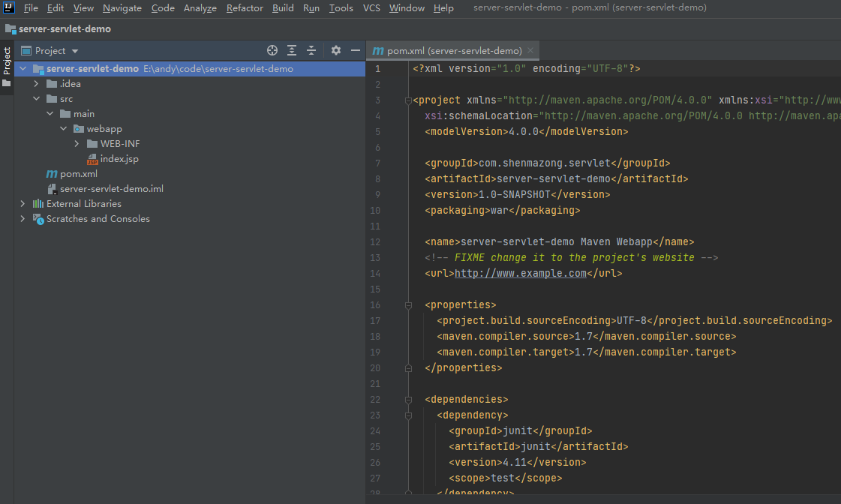Fold the project tag at line 3

[408, 100]
